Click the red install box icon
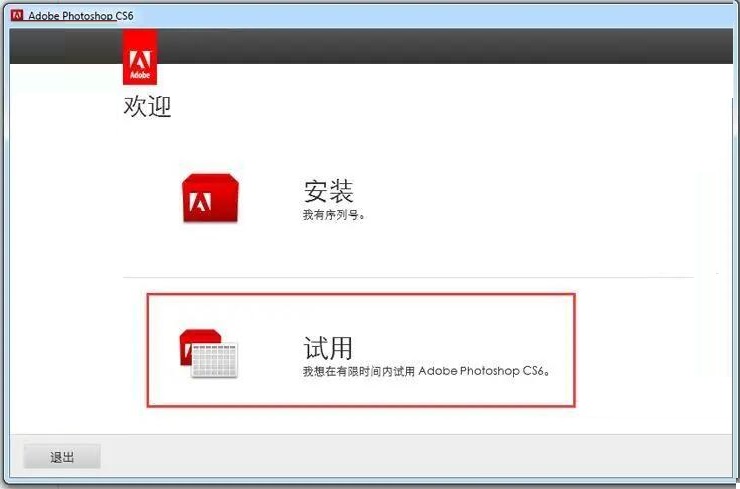Image resolution: width=740 pixels, height=489 pixels. [x=210, y=197]
